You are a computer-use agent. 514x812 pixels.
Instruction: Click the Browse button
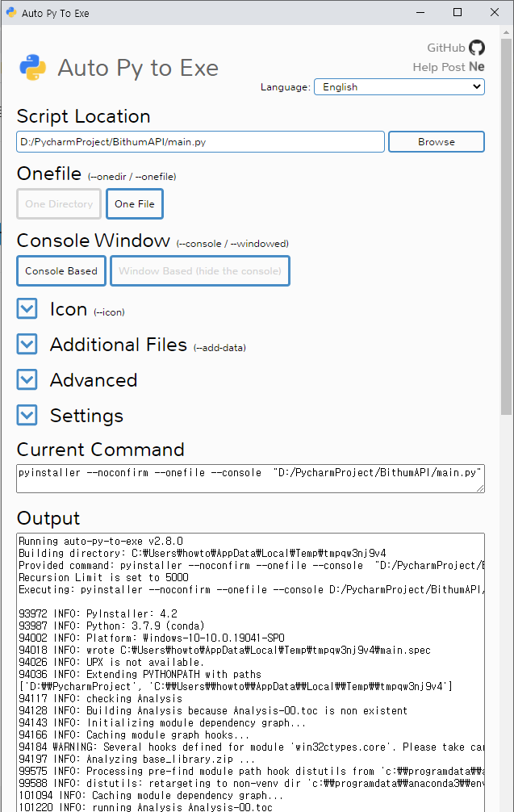click(x=437, y=142)
